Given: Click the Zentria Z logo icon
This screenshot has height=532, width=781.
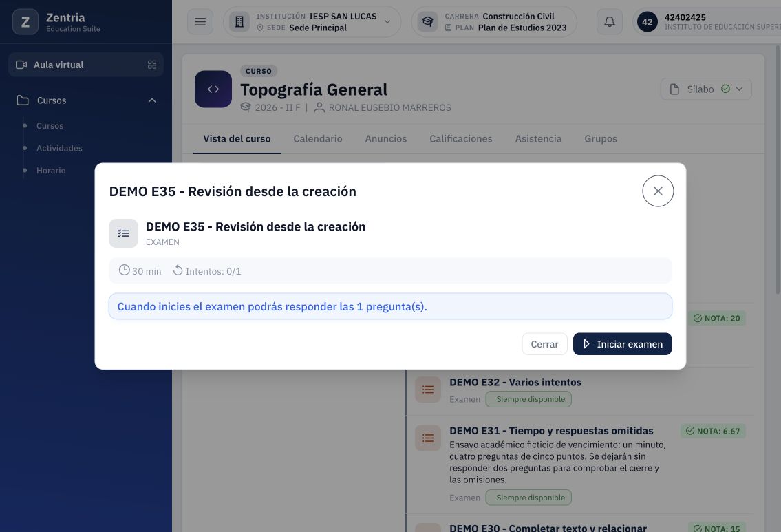Looking at the screenshot, I should tap(25, 22).
